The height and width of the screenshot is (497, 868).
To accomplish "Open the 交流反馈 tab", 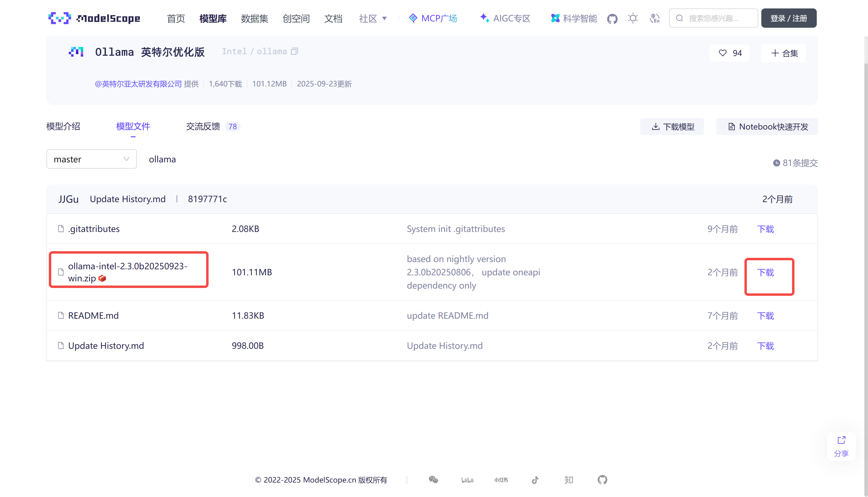I will (x=203, y=126).
